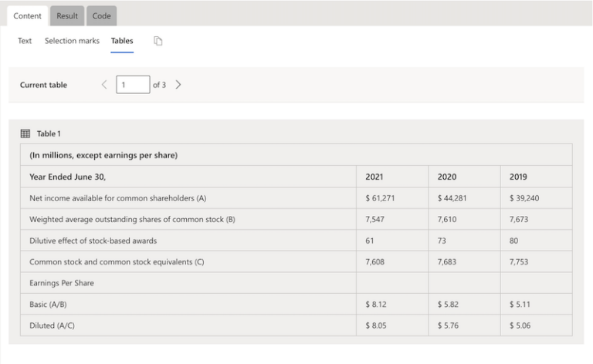Viewport: 593px width, 364px height.
Task: Select the Text sub-tab
Action: tap(25, 41)
